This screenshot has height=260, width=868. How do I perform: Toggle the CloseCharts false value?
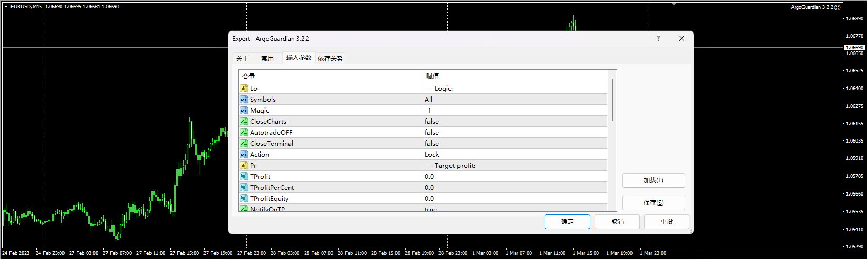432,122
